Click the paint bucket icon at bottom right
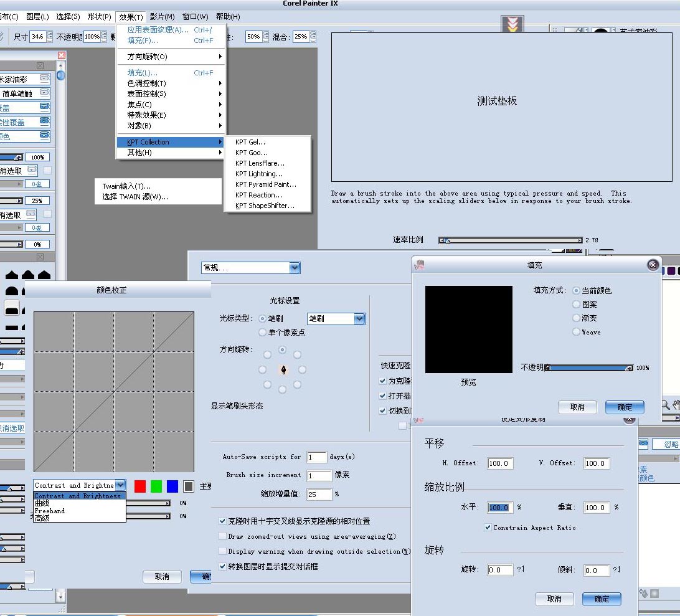The image size is (680, 616). pos(644,593)
